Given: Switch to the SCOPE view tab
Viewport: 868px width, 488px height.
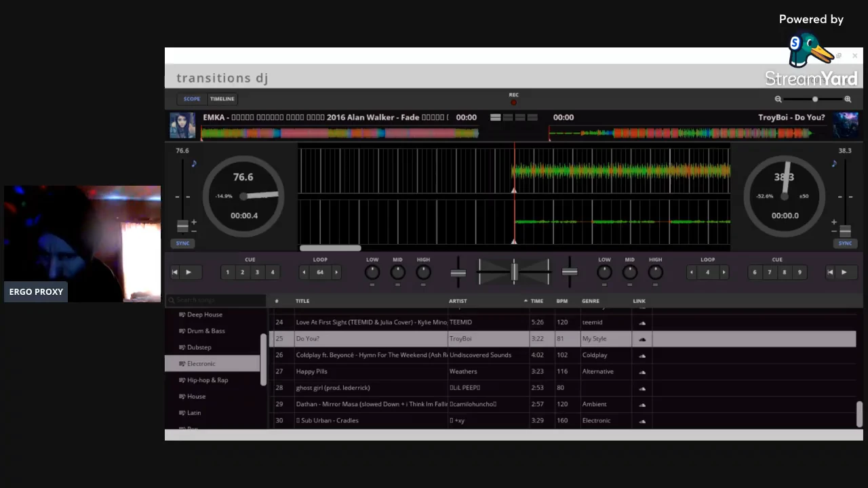Looking at the screenshot, I should coord(192,99).
